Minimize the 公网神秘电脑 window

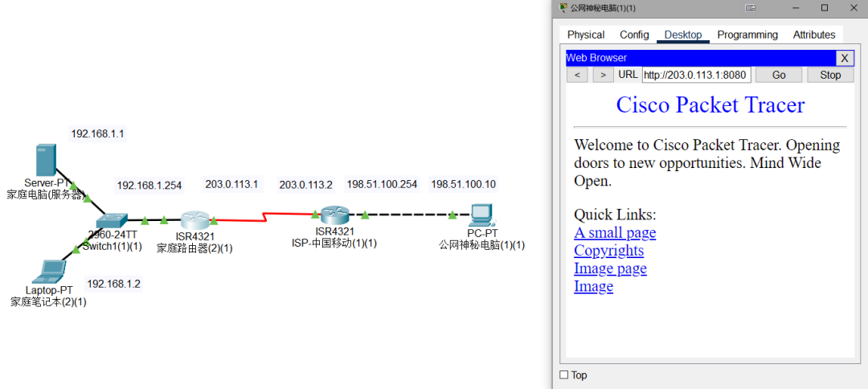tap(796, 8)
